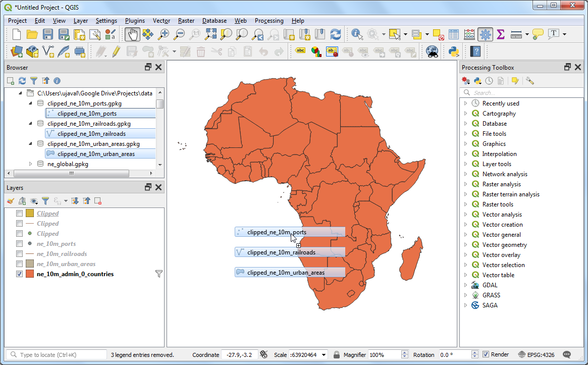Enable the ne_10m_ports layer checkbox
588x365 pixels.
coord(20,244)
